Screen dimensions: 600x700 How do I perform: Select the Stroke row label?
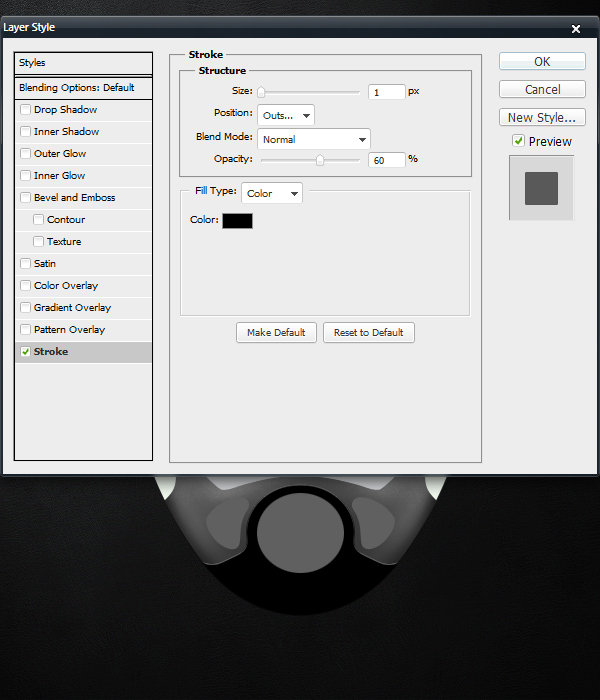pyautogui.click(x=51, y=352)
